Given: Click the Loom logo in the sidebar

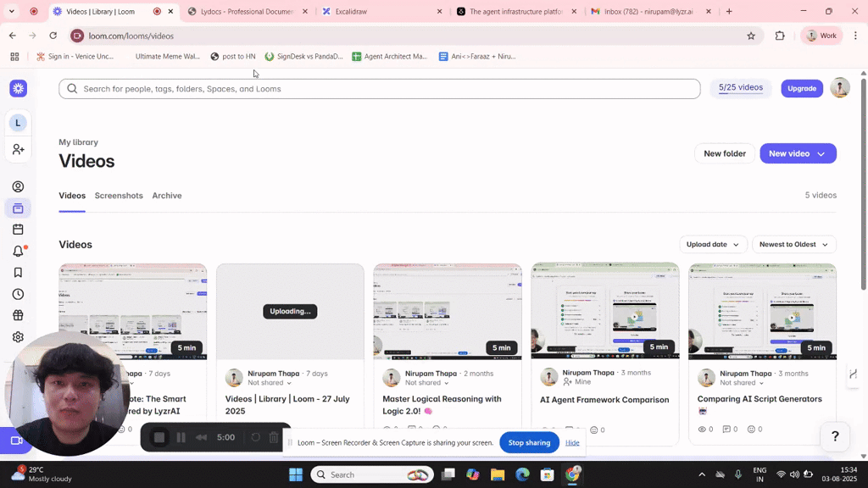Looking at the screenshot, I should coord(19,88).
